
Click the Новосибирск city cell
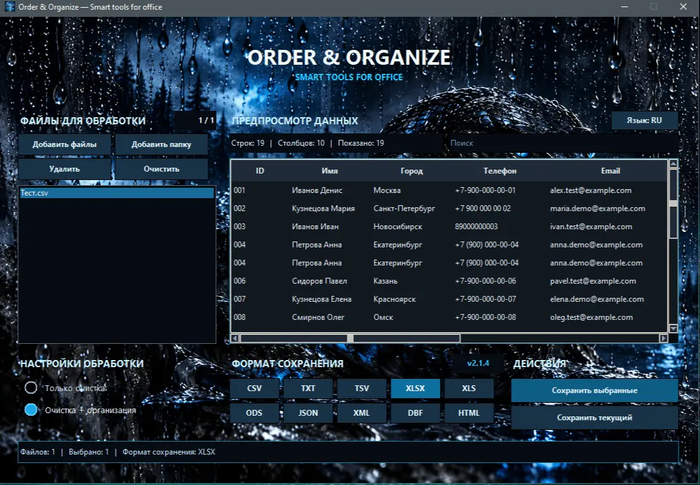click(x=397, y=226)
